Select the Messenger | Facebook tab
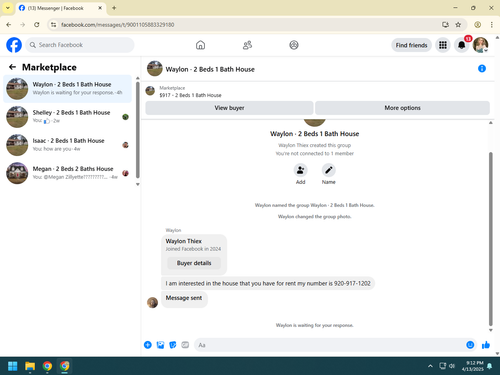The height and width of the screenshot is (375, 500). coord(60,8)
